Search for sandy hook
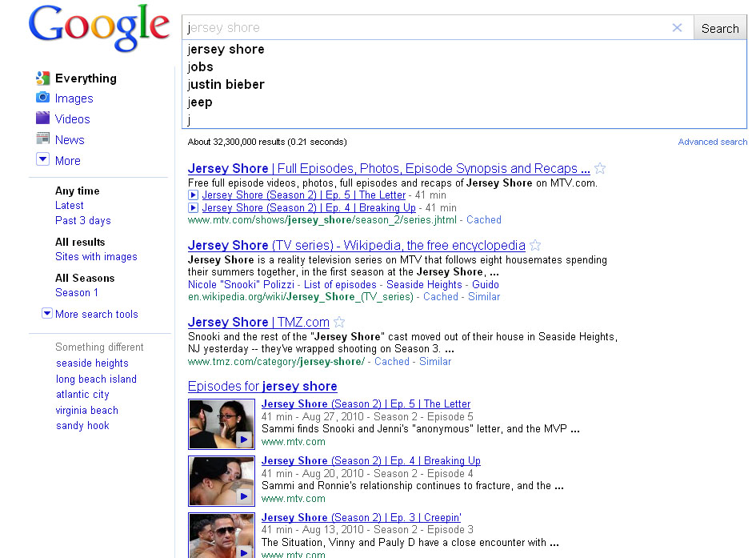 coord(82,426)
